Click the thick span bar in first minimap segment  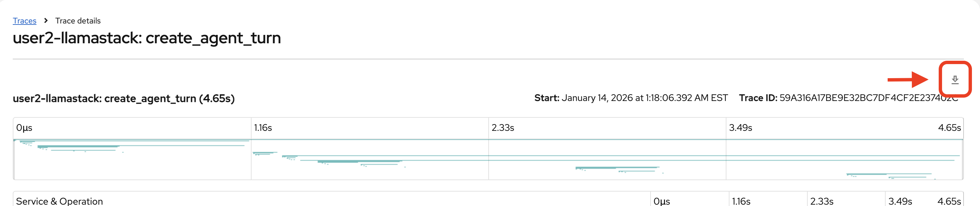[78, 146]
